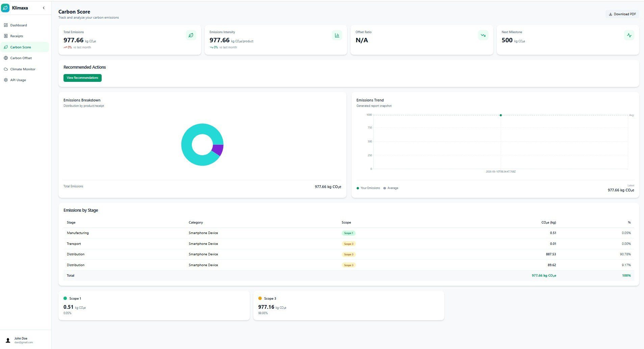Click the John Doe user avatar icon
The width and height of the screenshot is (644, 349).
8,340
